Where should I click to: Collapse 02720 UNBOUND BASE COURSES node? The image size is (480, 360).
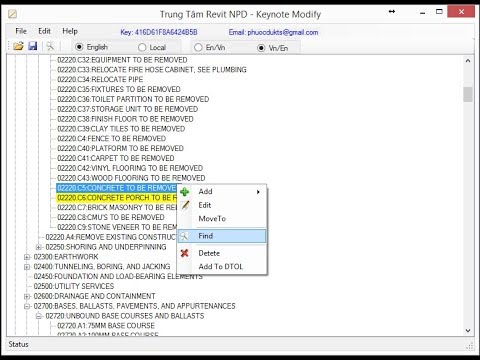click(x=39, y=316)
